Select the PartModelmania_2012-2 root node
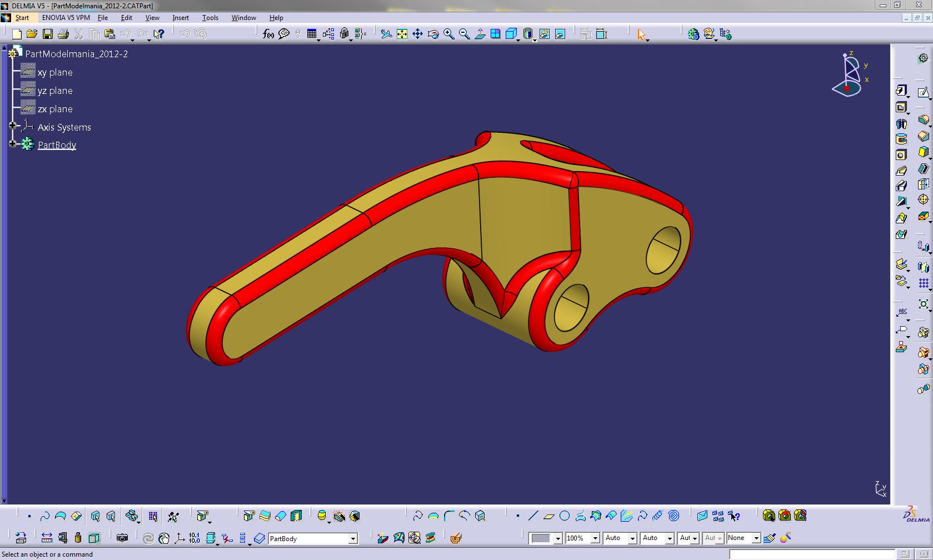The height and width of the screenshot is (560, 933). [77, 54]
